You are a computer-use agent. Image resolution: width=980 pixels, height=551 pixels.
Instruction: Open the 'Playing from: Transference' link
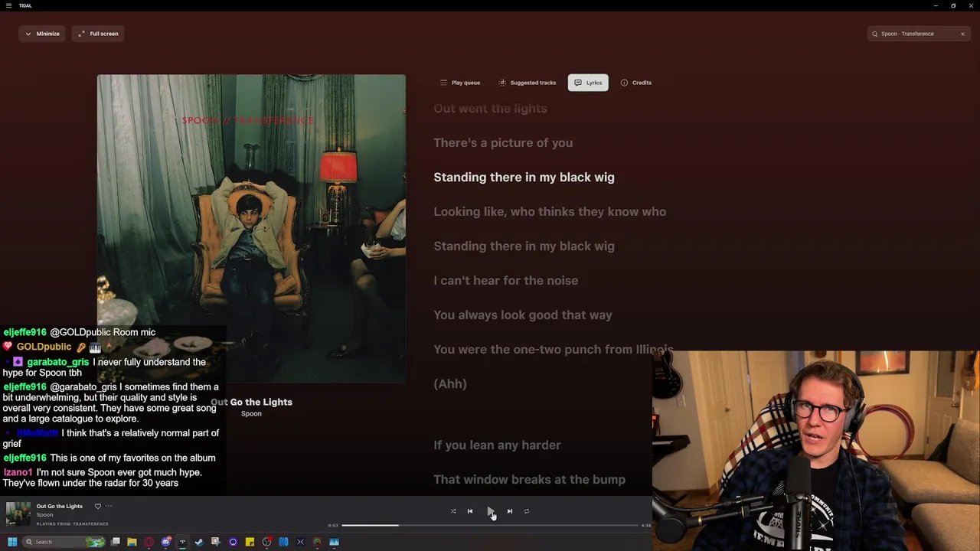click(x=72, y=524)
